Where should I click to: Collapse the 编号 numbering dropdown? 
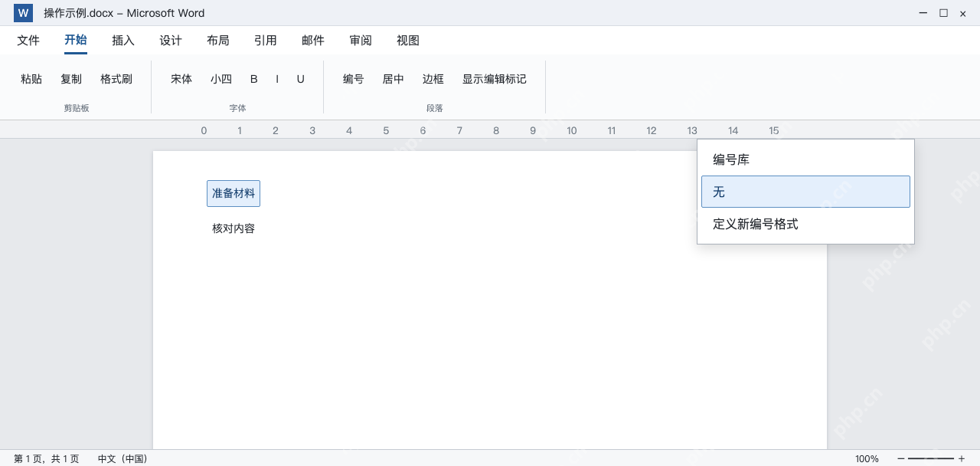354,79
